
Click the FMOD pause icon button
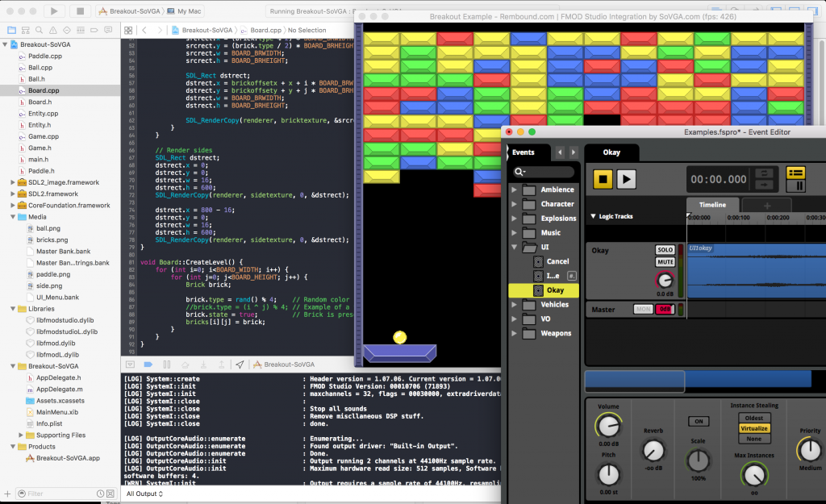[795, 186]
